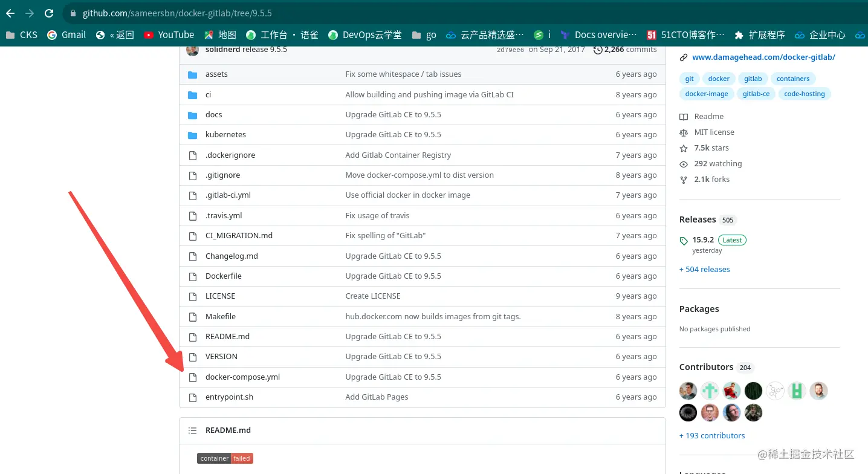868x474 pixels.
Task: Open the VERSION file
Action: 221,357
